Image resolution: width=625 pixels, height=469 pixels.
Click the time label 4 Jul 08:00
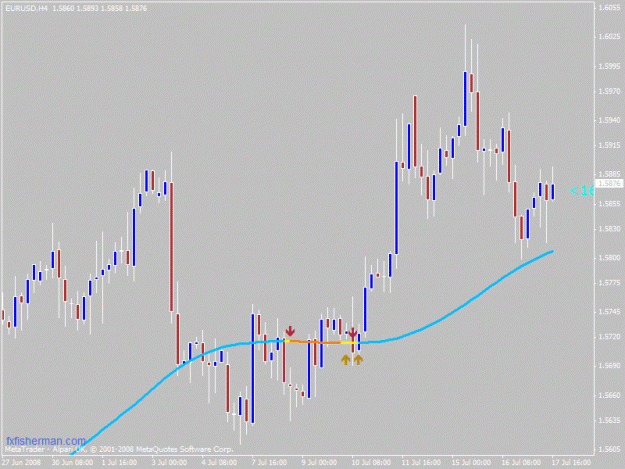(219, 463)
